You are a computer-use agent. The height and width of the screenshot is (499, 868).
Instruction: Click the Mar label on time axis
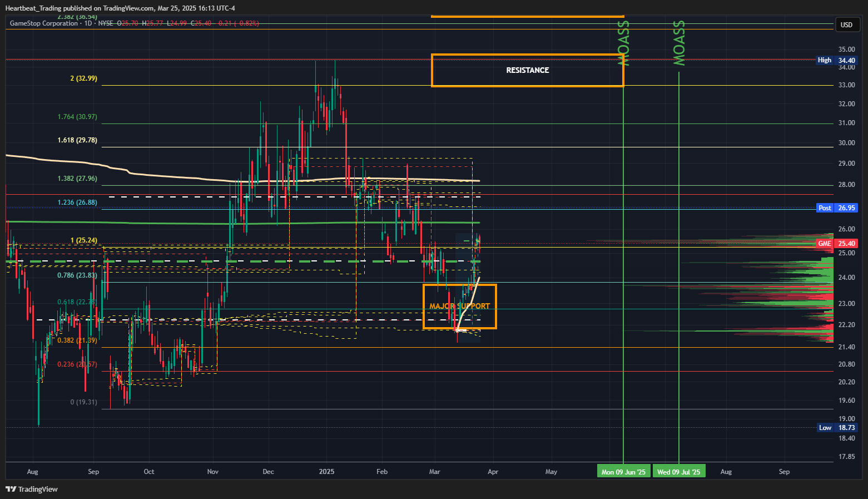click(x=434, y=472)
